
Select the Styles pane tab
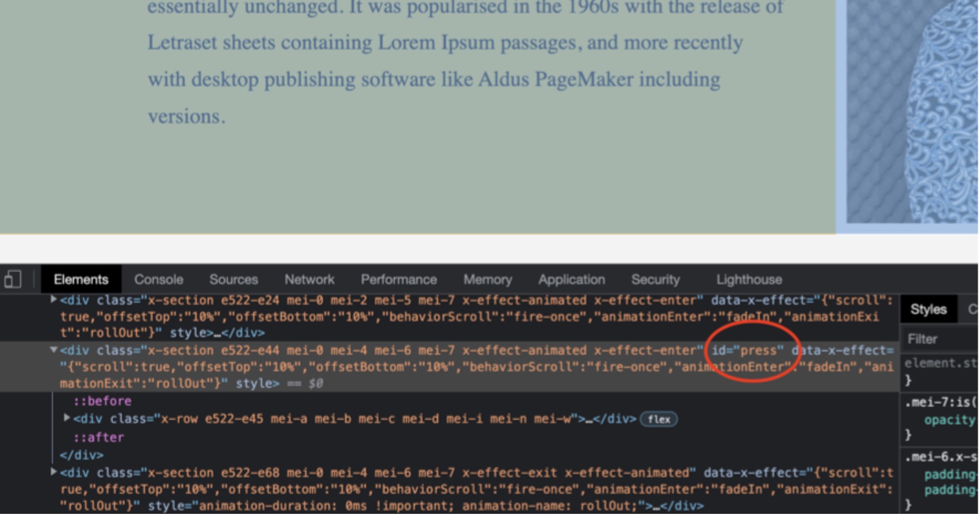click(928, 309)
